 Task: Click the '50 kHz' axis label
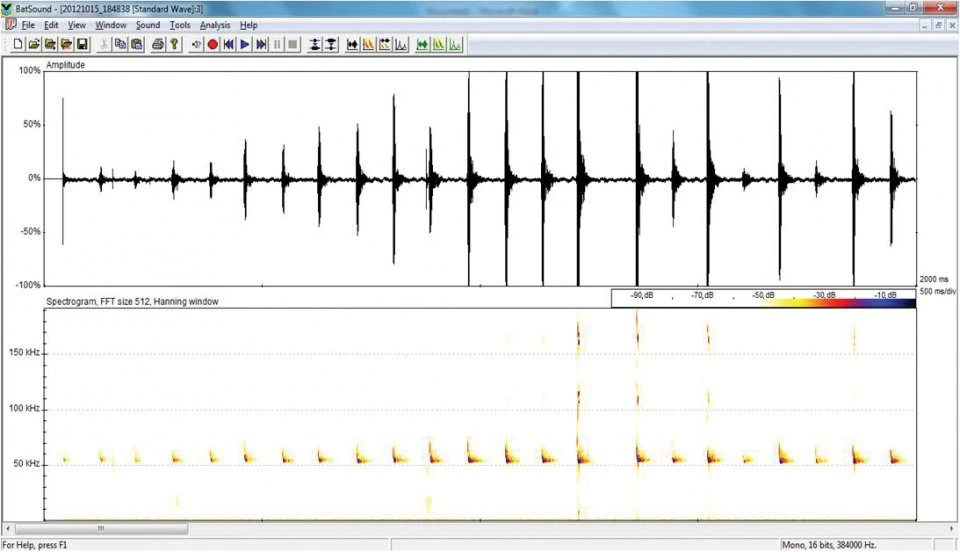(27, 464)
